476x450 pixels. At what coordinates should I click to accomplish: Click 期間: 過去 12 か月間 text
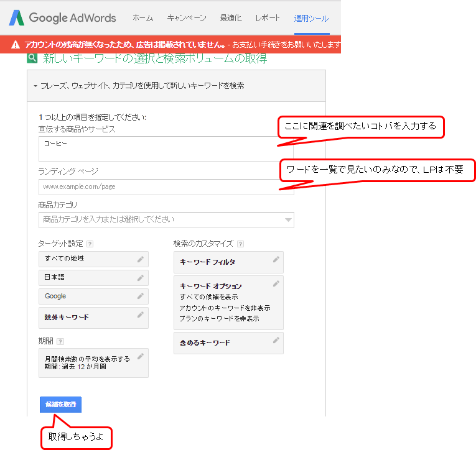(75, 367)
